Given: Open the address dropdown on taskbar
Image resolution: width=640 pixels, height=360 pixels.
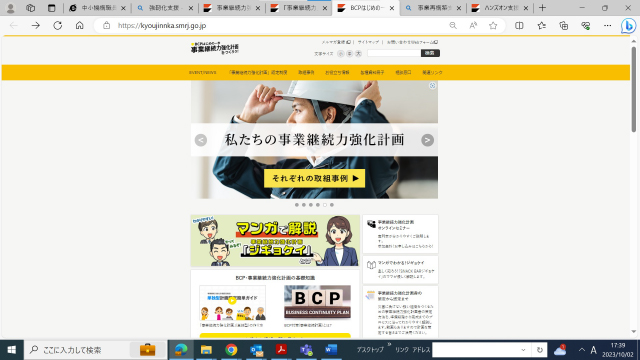Looking at the screenshot, I should coord(523,350).
